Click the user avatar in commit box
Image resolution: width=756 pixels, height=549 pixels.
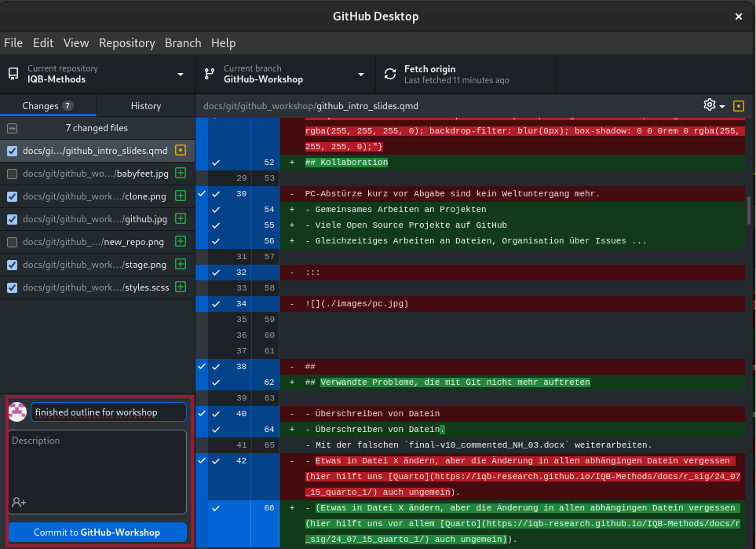tap(17, 412)
